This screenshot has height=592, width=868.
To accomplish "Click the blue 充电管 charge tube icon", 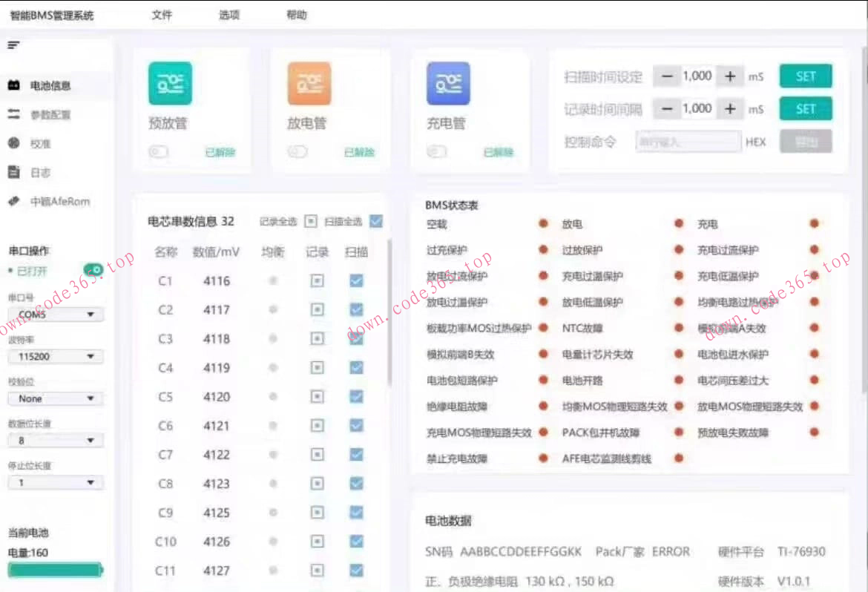I will (x=449, y=84).
